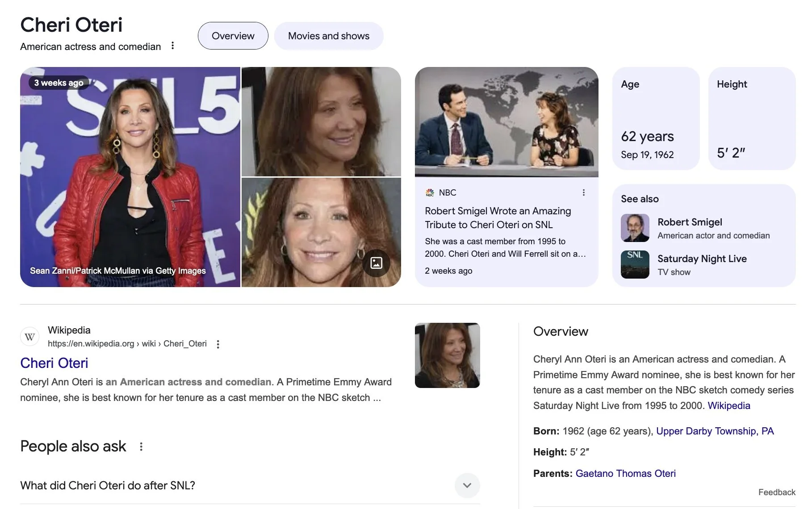Screen dimensions: 812x509
Task: Click the Height: 5′ 2″ fact line
Action: [561, 452]
